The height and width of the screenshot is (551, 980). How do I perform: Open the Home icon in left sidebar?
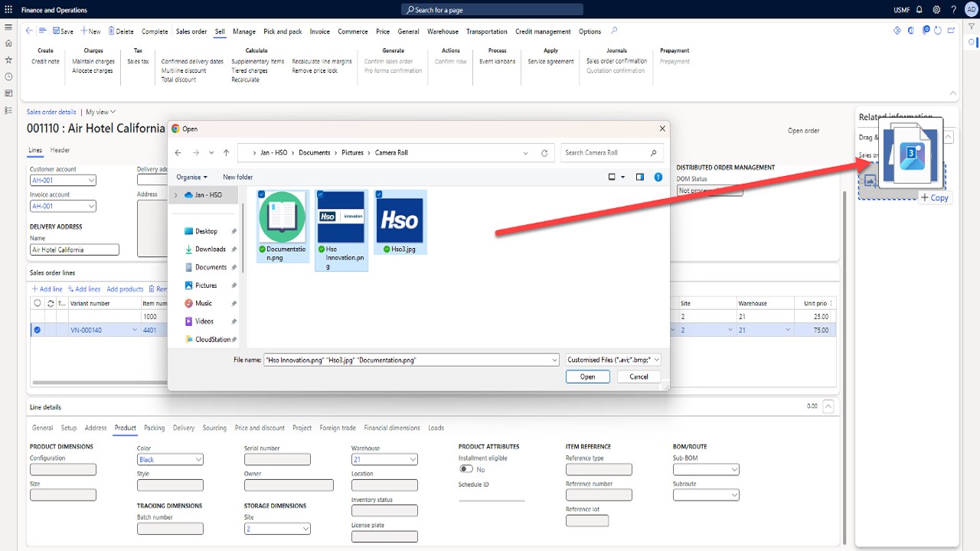click(8, 43)
